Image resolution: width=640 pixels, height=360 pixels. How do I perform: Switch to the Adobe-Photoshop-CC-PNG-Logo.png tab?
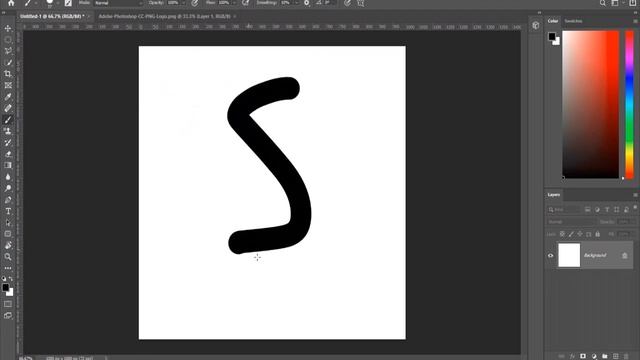click(164, 16)
